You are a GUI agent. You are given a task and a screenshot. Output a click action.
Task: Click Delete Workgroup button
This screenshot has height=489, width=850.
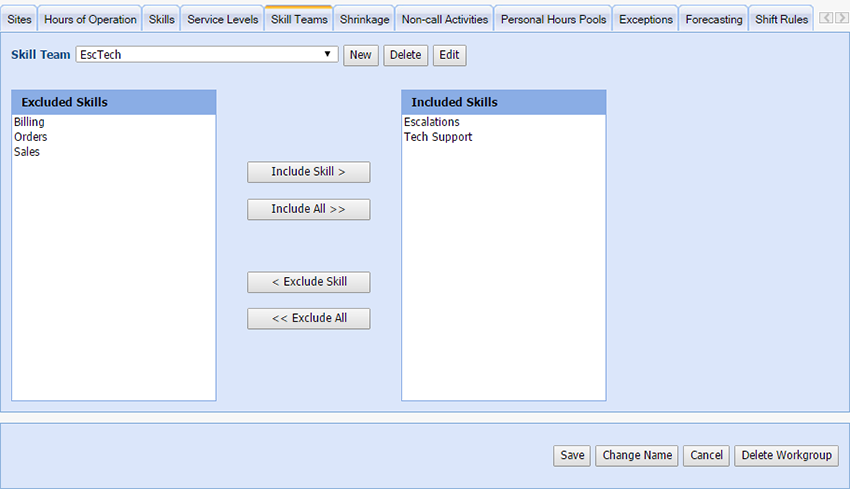pyautogui.click(x=786, y=455)
